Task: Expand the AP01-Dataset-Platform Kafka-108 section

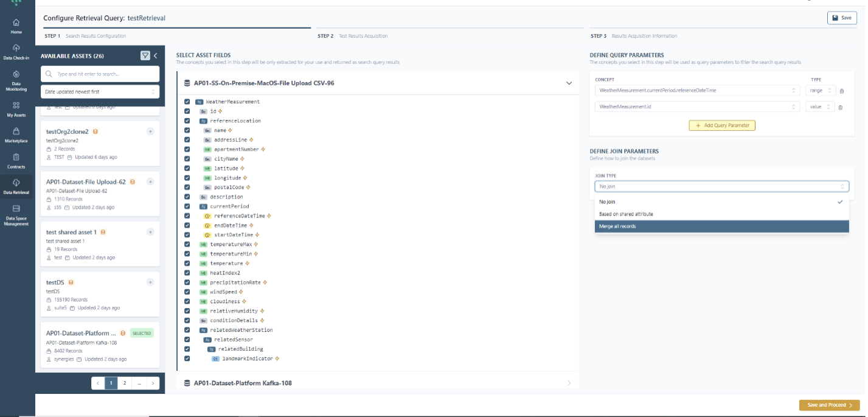Action: 569,383
